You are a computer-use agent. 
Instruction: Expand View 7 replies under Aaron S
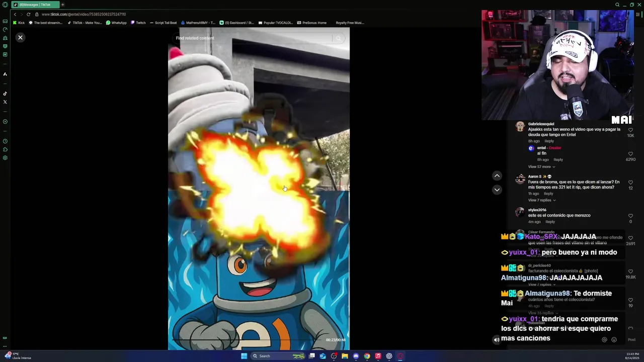tap(541, 200)
